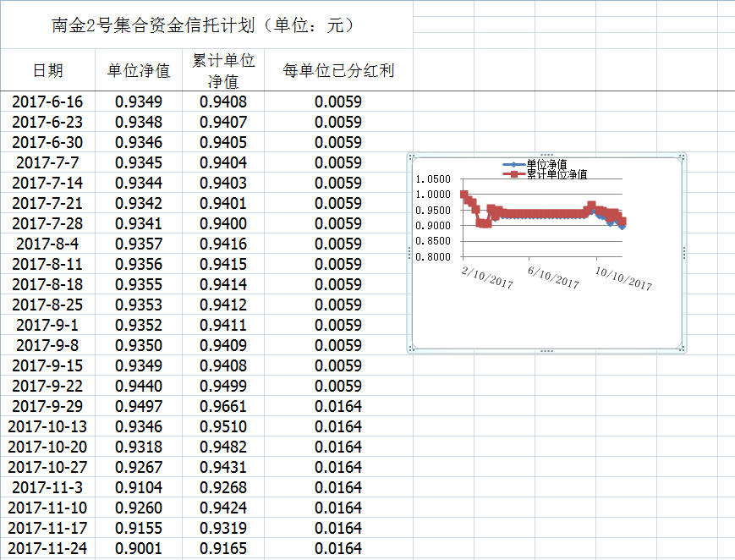Image resolution: width=735 pixels, height=560 pixels.
Task: Click the 2017-6-16 date cell
Action: [x=47, y=102]
